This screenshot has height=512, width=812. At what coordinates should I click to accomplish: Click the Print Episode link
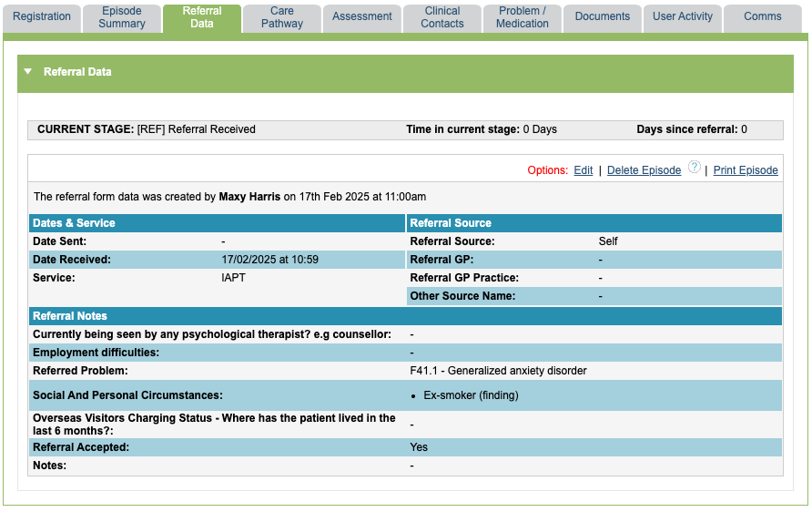coord(746,170)
